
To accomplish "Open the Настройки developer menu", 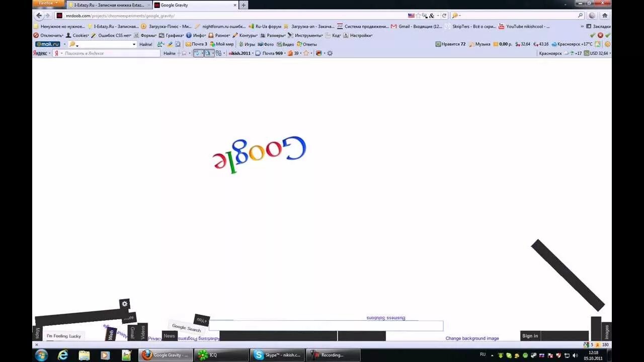I will tap(358, 36).
